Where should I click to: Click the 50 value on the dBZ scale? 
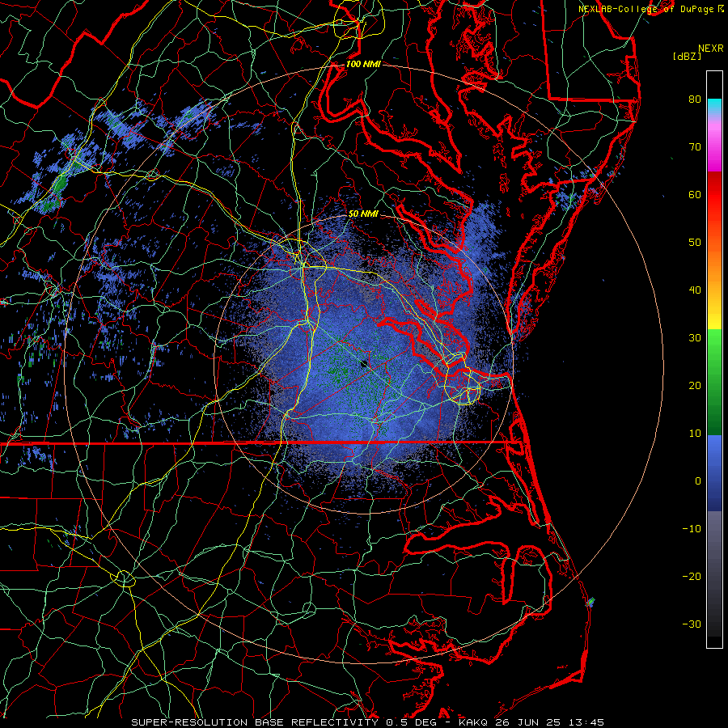tap(695, 243)
